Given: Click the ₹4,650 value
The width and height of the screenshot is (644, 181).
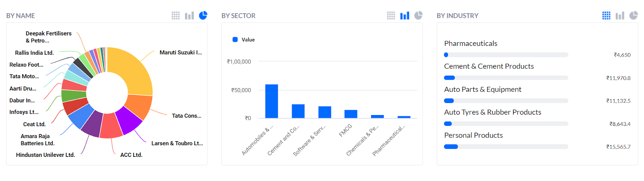Looking at the screenshot, I should tap(622, 55).
